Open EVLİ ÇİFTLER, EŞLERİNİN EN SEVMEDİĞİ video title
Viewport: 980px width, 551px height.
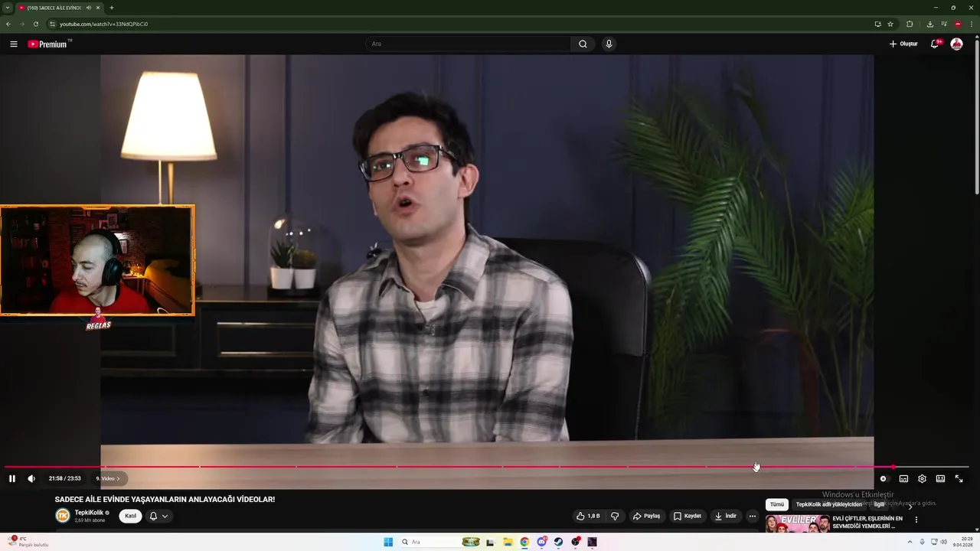coord(867,522)
